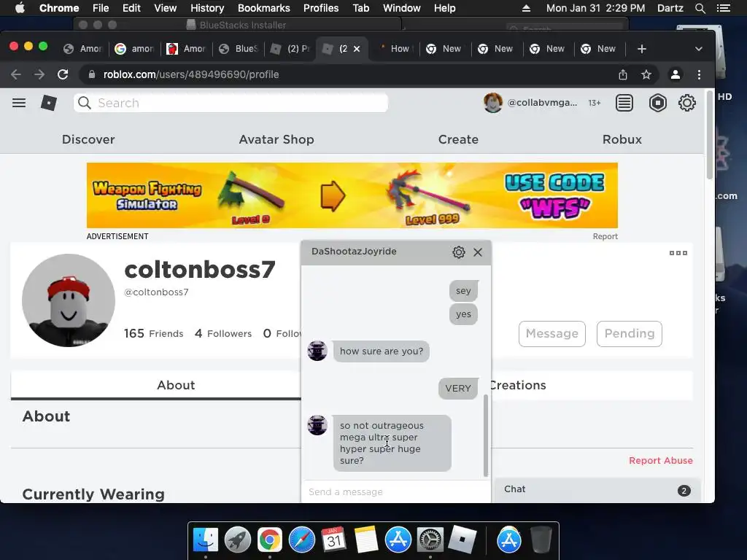Go to the Roblox home logo
The image size is (747, 560).
(49, 103)
